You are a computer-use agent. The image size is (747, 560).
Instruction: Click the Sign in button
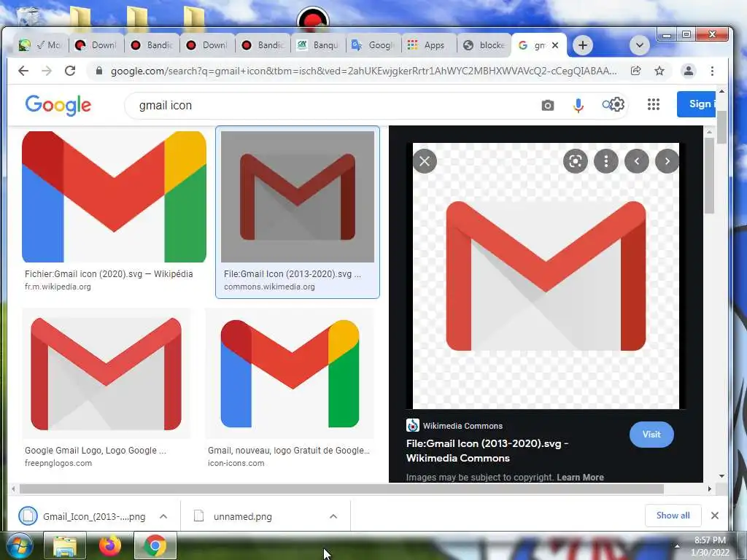[696, 104]
